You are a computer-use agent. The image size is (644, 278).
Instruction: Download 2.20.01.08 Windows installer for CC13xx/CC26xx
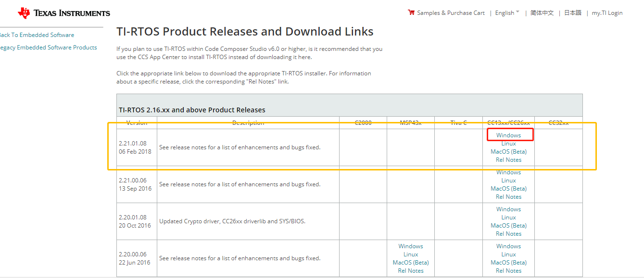(509, 209)
